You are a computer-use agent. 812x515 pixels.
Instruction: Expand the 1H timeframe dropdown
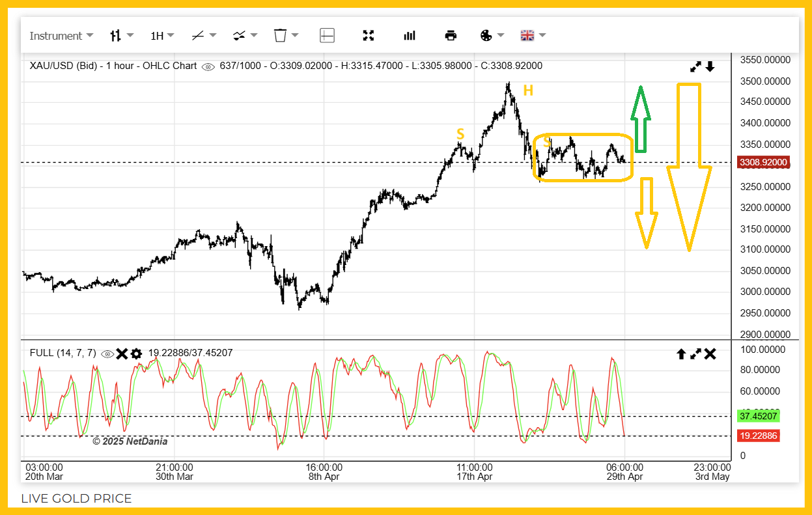162,36
